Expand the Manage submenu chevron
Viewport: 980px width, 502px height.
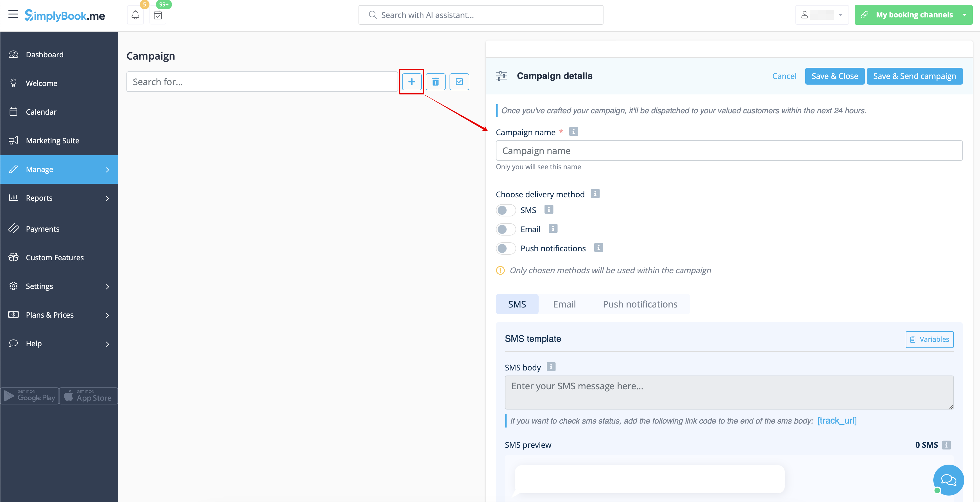pos(107,170)
